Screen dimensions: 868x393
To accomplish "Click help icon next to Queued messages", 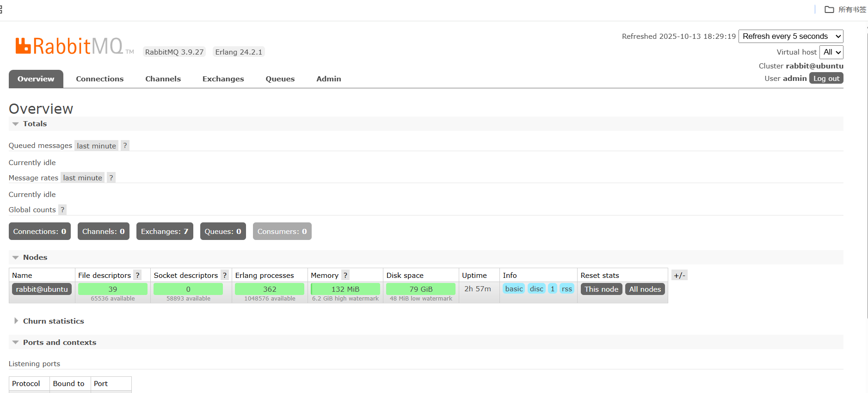I will 125,146.
